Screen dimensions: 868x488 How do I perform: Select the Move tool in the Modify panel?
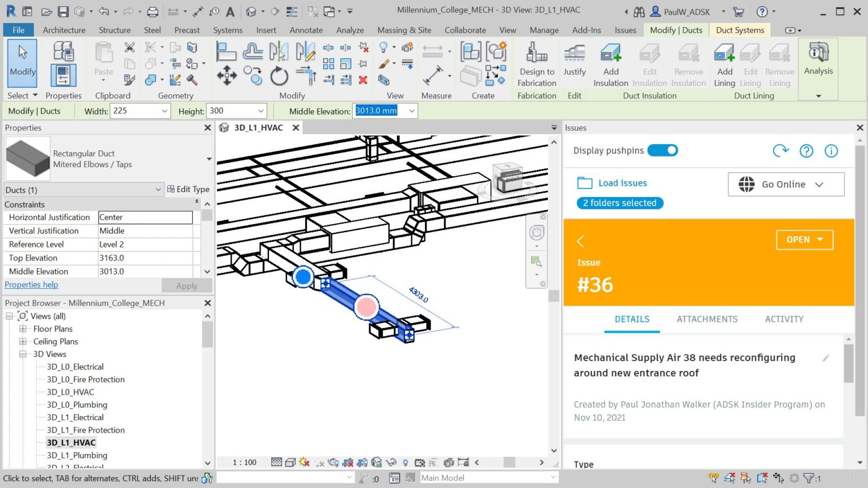[227, 75]
